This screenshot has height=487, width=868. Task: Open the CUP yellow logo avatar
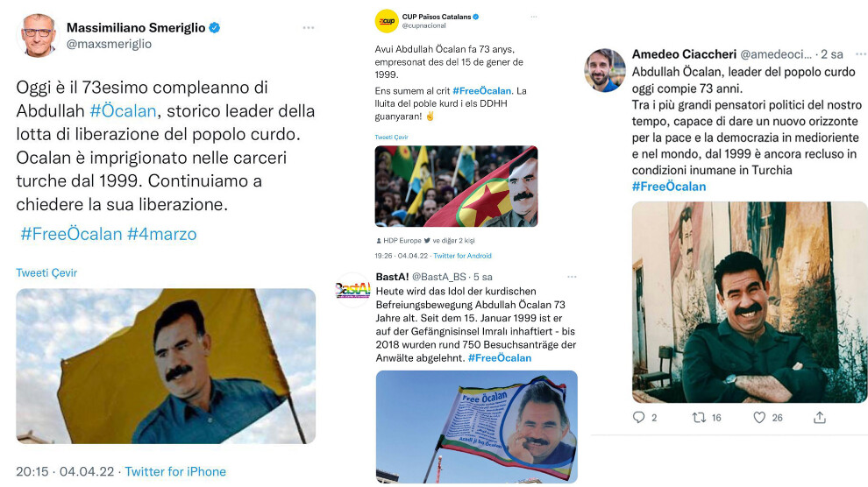tap(387, 21)
